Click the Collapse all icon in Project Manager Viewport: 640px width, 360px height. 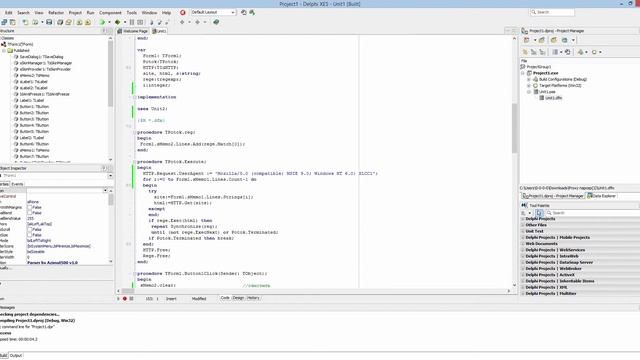point(542,52)
